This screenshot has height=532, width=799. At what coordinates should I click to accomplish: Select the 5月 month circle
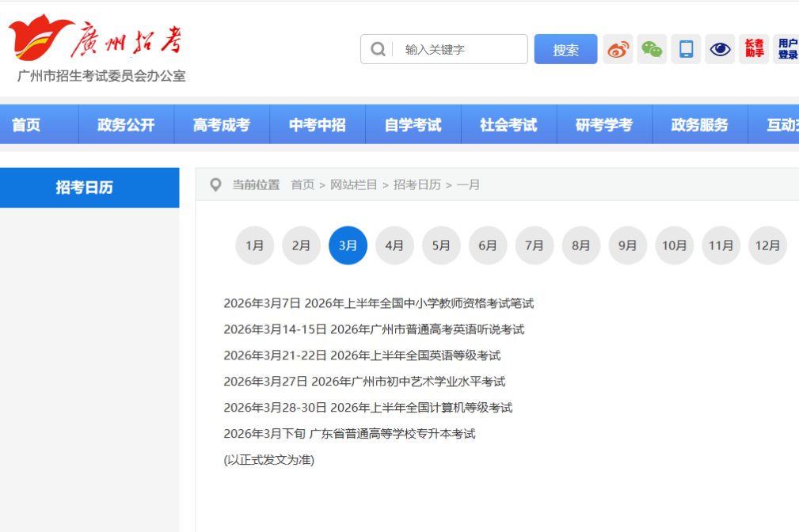pyautogui.click(x=441, y=245)
